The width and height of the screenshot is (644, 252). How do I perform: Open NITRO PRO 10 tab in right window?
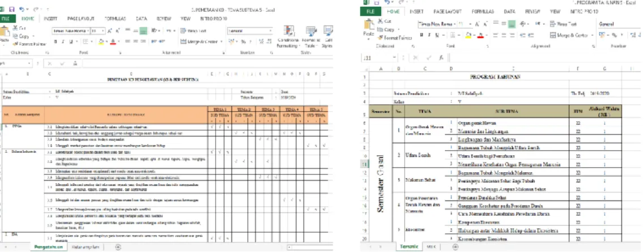click(585, 11)
